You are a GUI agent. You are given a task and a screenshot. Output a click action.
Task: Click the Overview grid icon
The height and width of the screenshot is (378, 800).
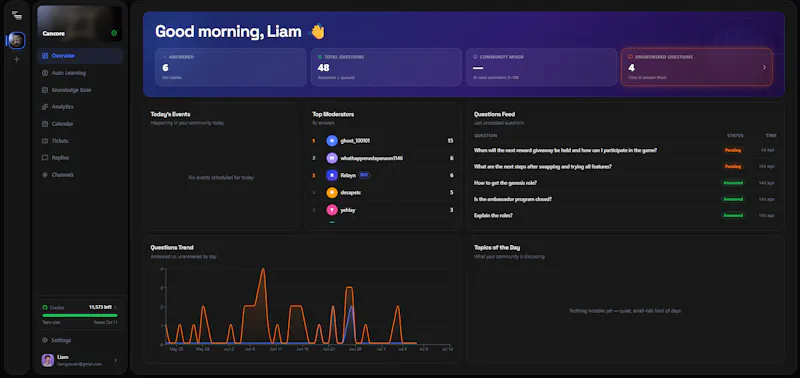click(x=45, y=56)
